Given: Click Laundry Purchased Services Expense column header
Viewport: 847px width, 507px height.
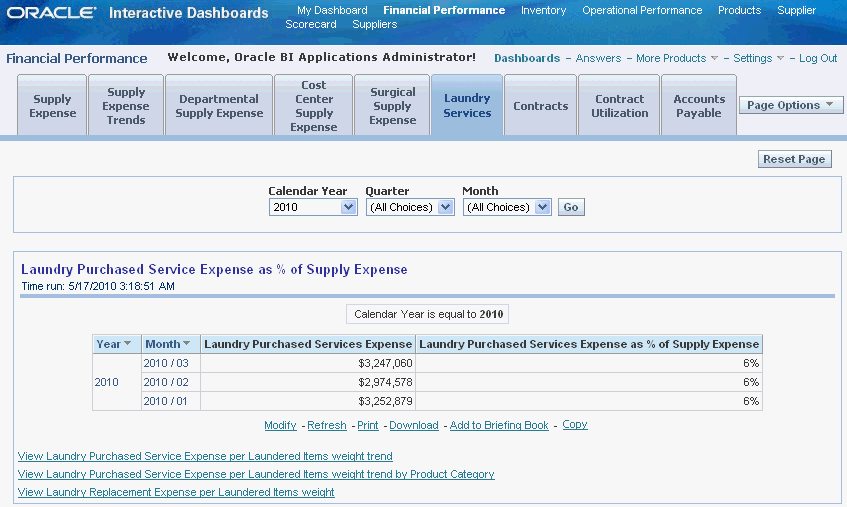Looking at the screenshot, I should (308, 344).
